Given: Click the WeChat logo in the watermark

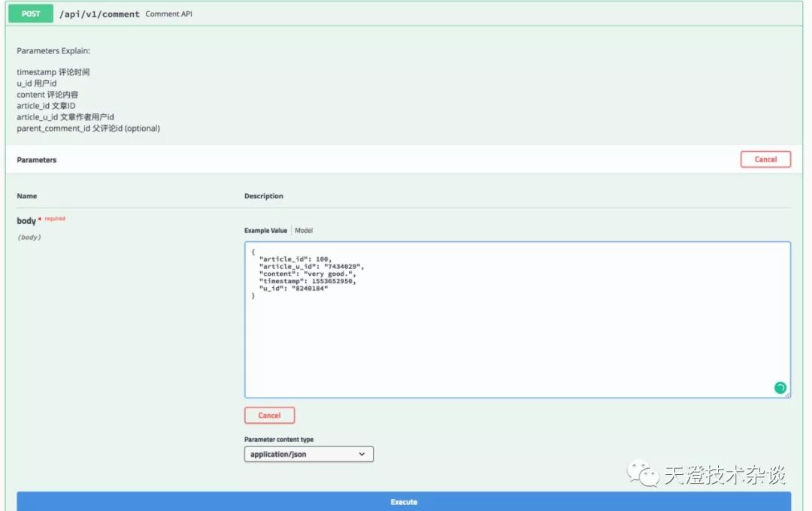Looking at the screenshot, I should [643, 473].
